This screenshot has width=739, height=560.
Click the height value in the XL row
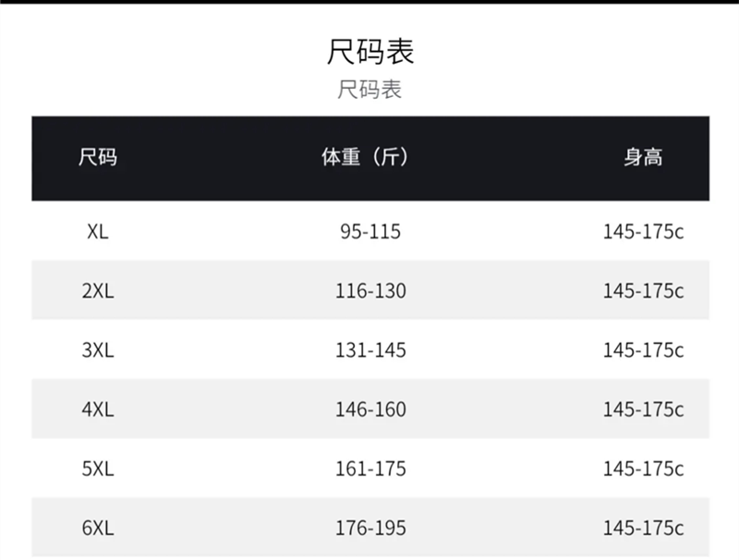643,232
